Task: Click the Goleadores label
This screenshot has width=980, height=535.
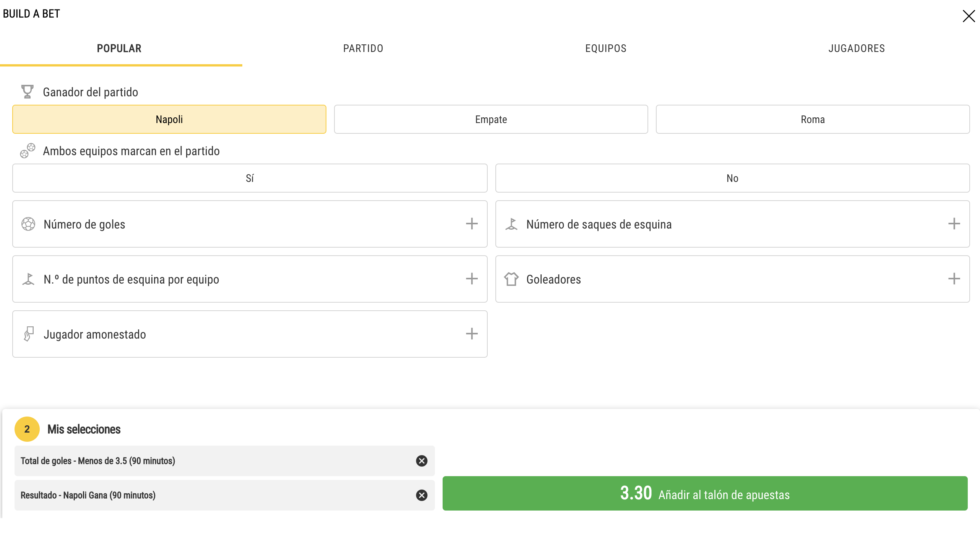Action: click(554, 279)
